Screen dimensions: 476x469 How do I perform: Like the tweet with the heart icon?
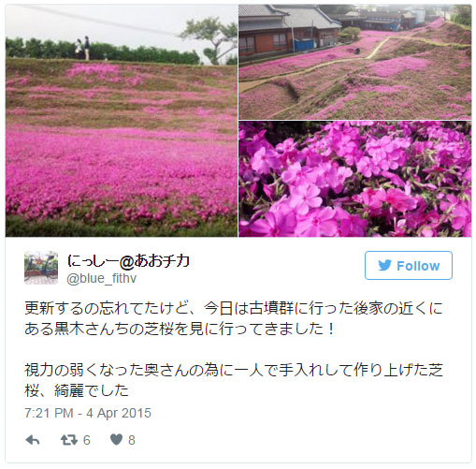117,440
